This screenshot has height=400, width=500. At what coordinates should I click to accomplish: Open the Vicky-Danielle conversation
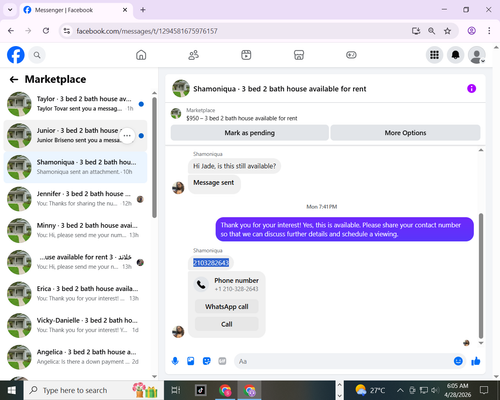click(x=76, y=325)
